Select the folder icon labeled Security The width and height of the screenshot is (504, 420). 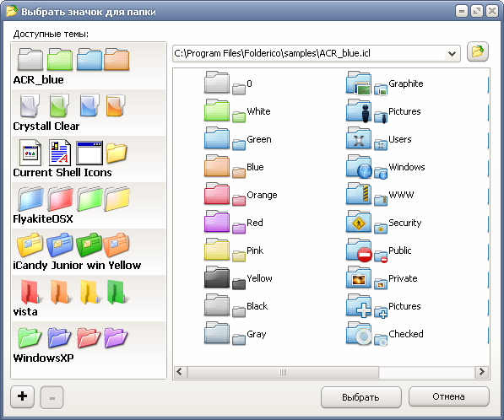[384, 222]
